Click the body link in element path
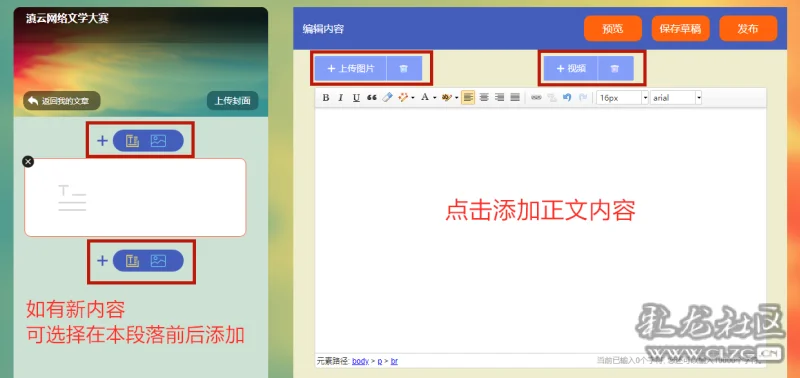 click(360, 361)
